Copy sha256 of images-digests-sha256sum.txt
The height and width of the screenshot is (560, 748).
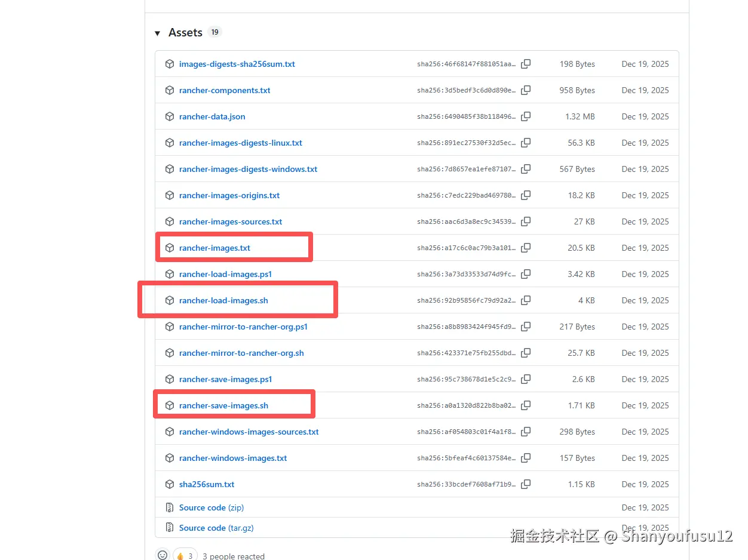pyautogui.click(x=526, y=64)
